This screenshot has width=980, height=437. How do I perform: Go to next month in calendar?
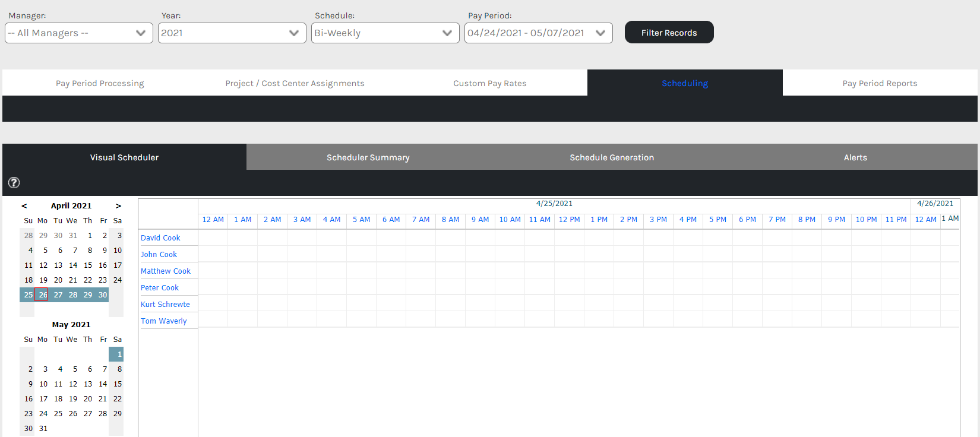[x=118, y=206]
